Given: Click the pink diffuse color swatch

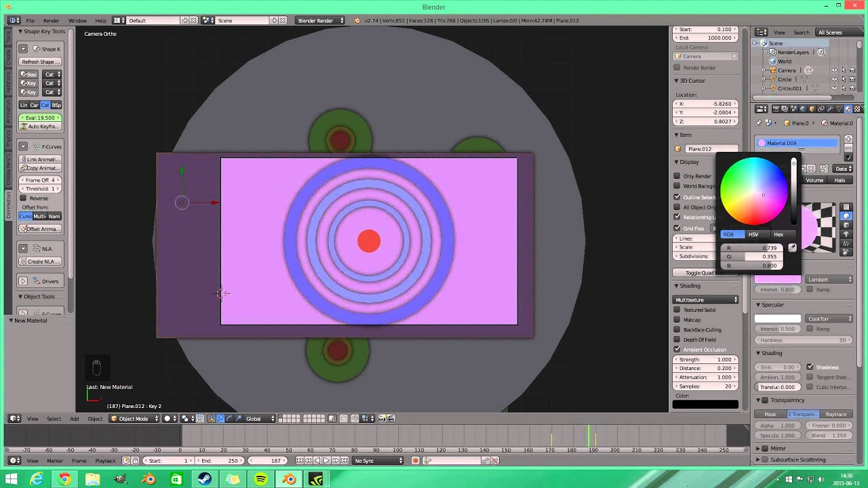Looking at the screenshot, I should coord(778,279).
